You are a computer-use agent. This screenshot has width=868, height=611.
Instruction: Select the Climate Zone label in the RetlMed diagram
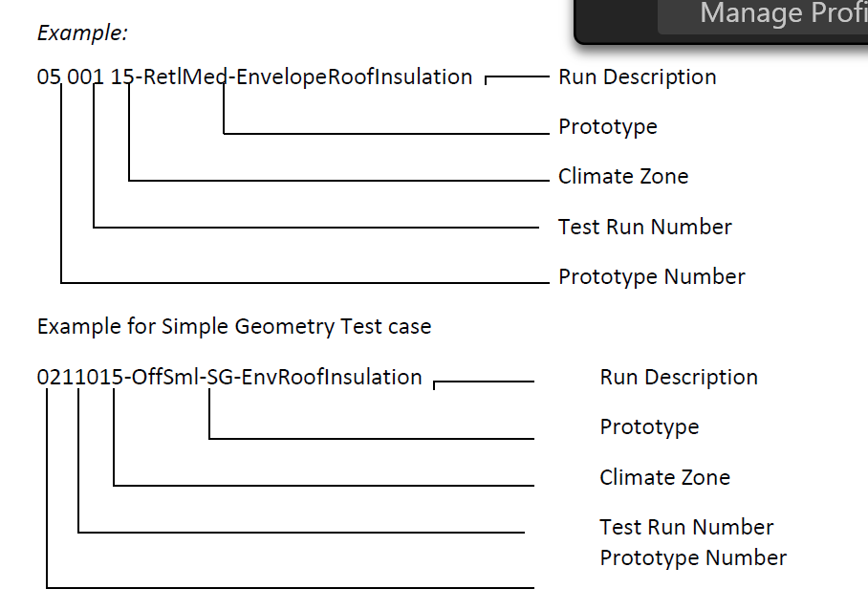click(x=623, y=176)
